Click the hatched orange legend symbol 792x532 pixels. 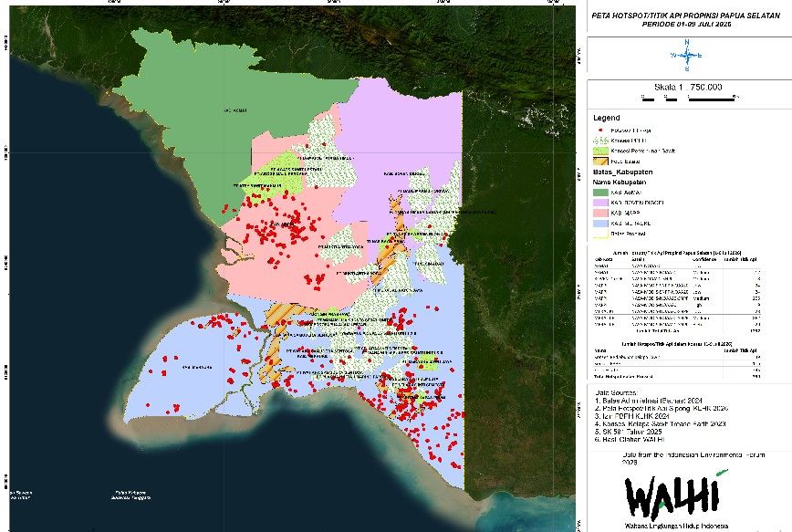600,162
